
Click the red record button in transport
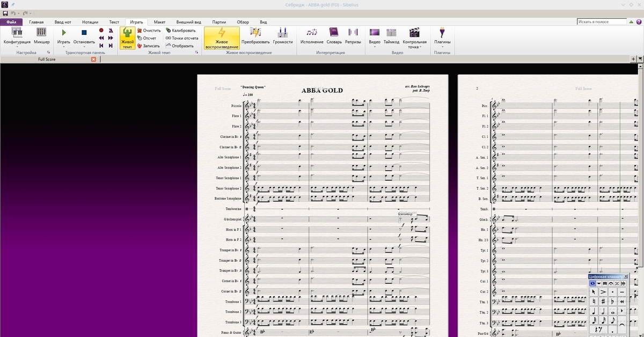point(101,31)
